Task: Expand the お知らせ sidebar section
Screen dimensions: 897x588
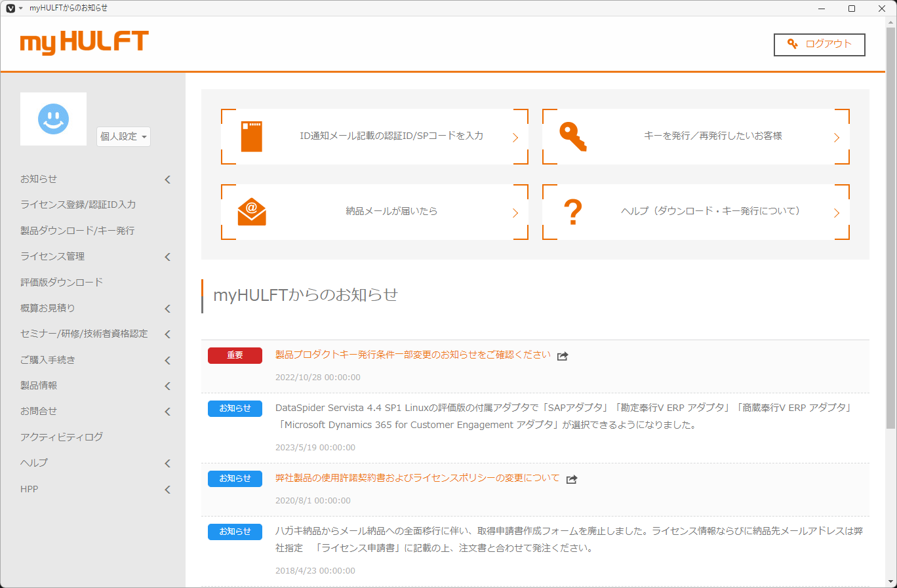Action: pos(168,178)
